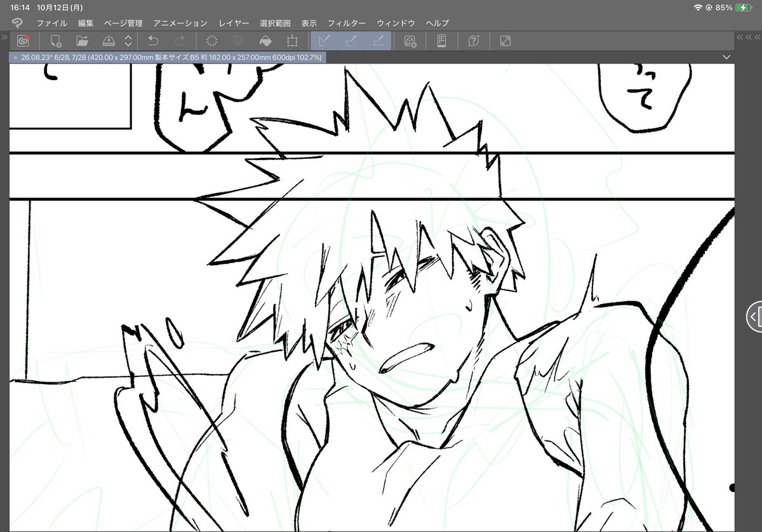The height and width of the screenshot is (532, 762).
Task: Undo the last stroke
Action: click(153, 41)
